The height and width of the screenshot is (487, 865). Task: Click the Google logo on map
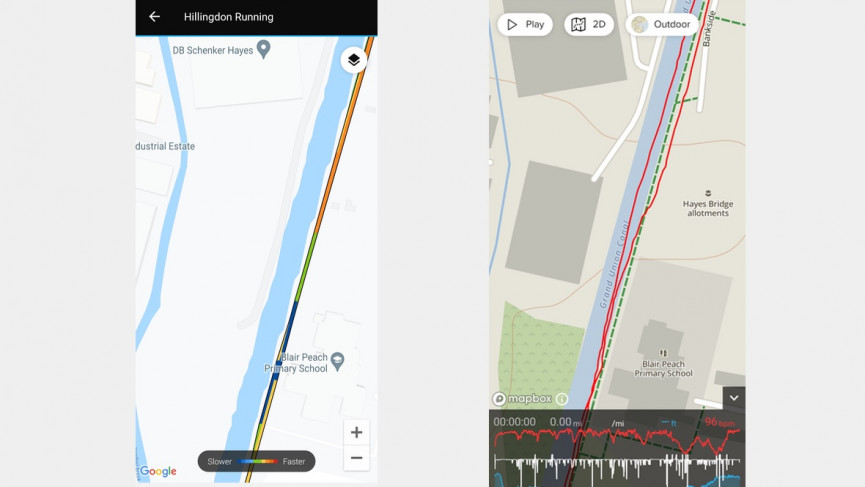click(158, 471)
